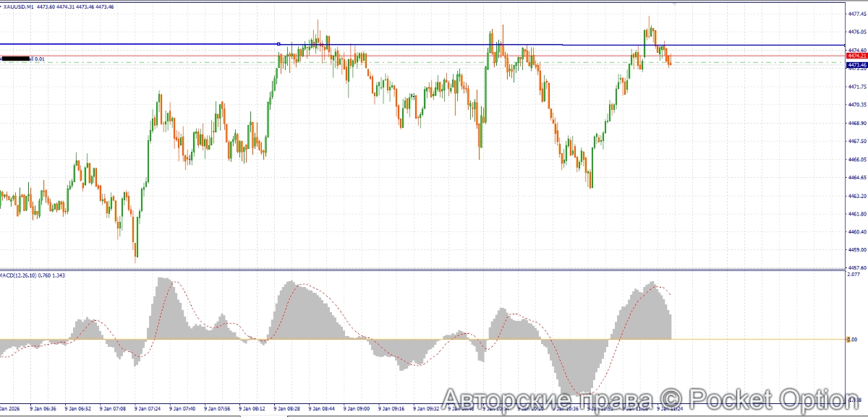Click the 9 Jan 2026 date label
868x417 pixels.
10,408
